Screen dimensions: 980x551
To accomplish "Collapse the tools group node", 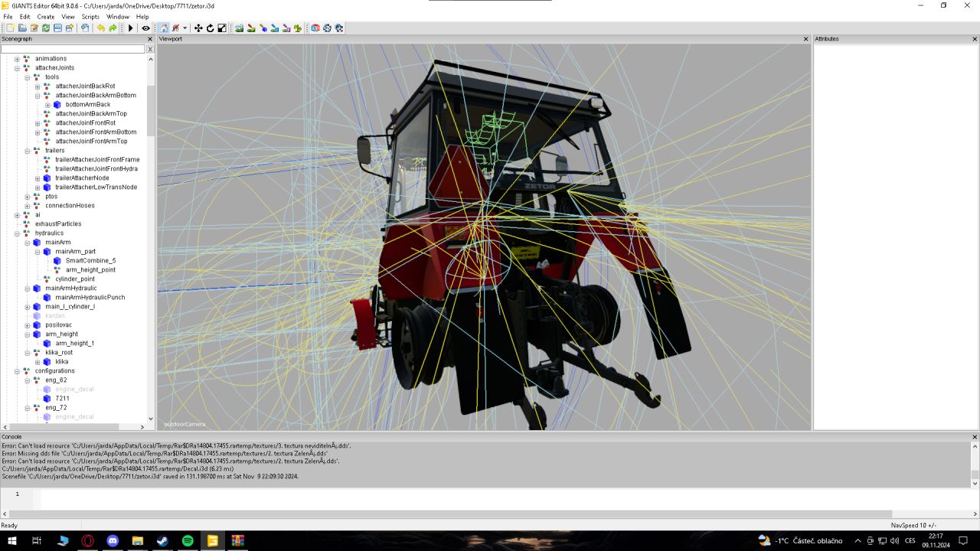I will [x=27, y=77].
